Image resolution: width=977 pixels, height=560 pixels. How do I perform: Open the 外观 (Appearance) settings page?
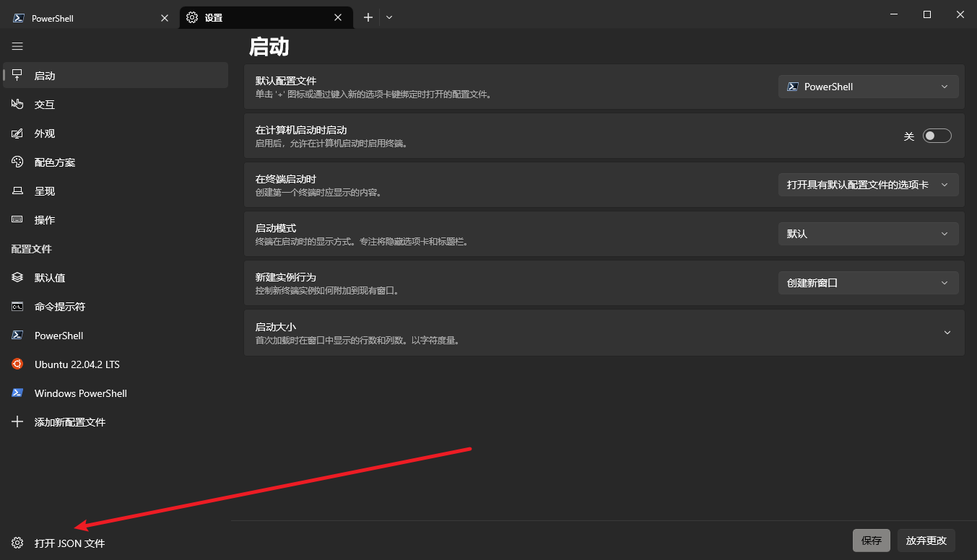click(45, 134)
